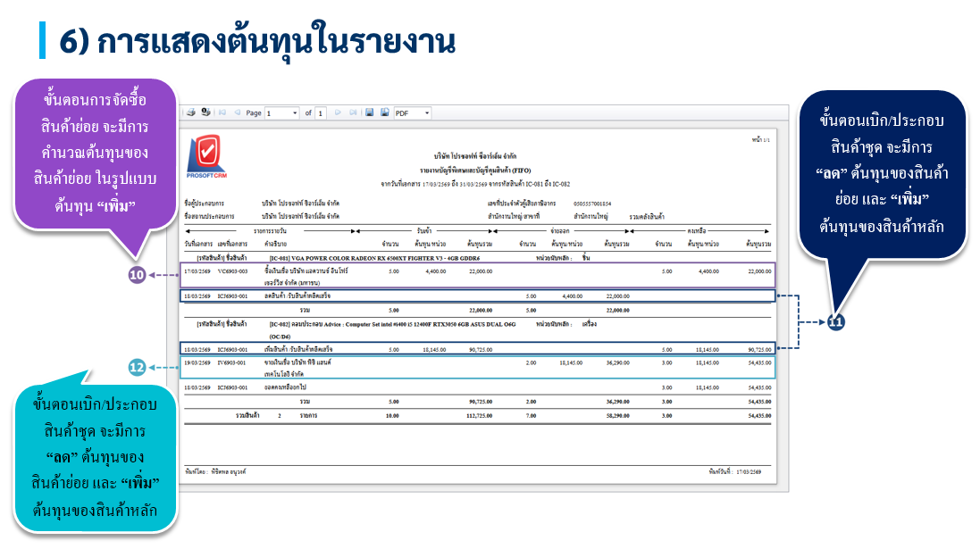Go to previous report page
The image size is (980, 549).
[x=237, y=113]
